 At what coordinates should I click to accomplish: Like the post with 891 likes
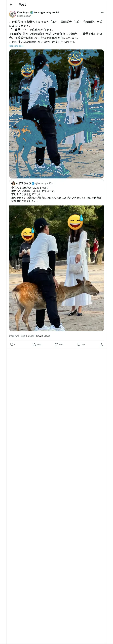pyautogui.click(x=57, y=345)
